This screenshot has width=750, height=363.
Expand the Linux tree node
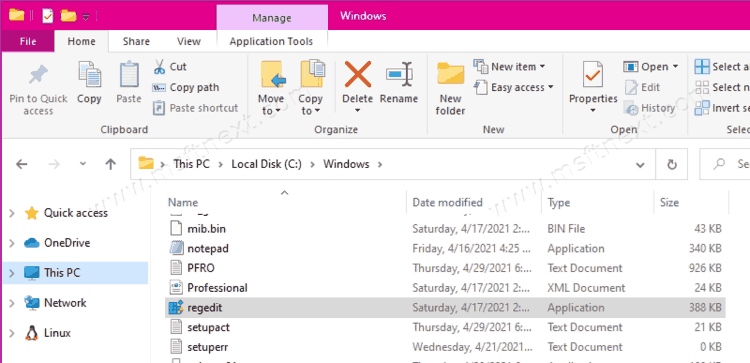click(x=12, y=333)
